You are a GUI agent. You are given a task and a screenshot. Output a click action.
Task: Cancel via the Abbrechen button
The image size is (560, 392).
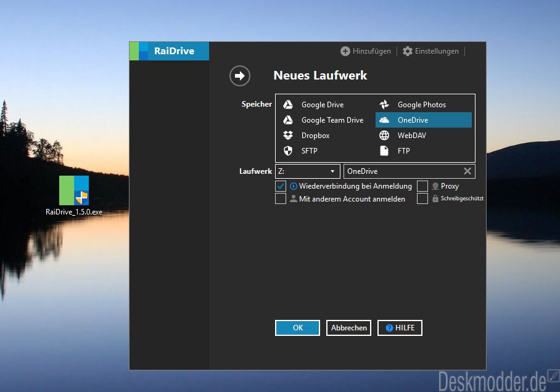(x=348, y=328)
